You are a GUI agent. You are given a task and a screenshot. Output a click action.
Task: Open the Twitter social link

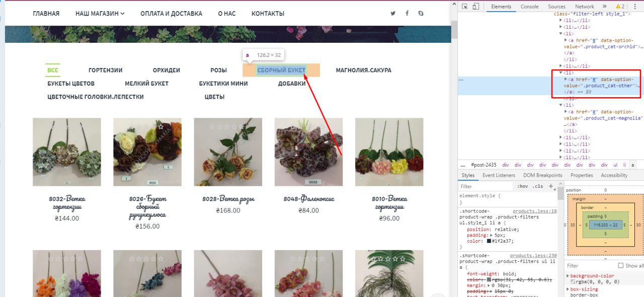click(393, 14)
